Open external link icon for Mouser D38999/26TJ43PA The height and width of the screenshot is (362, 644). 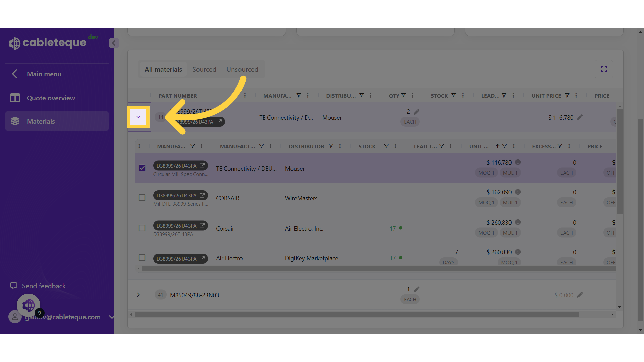(202, 166)
